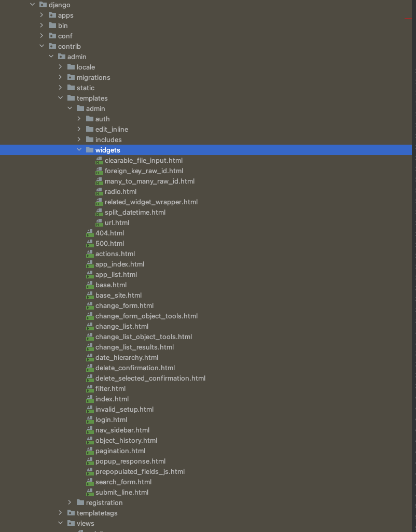Select the bin folder name

tap(63, 25)
